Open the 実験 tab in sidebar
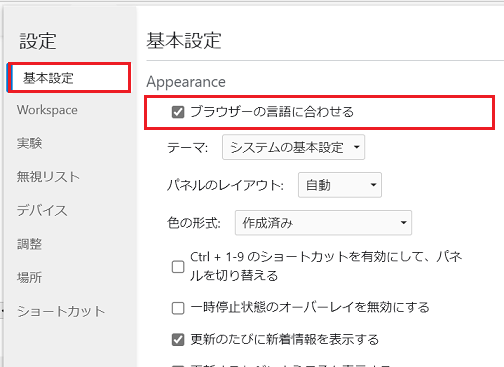504x367 pixels. pos(29,143)
